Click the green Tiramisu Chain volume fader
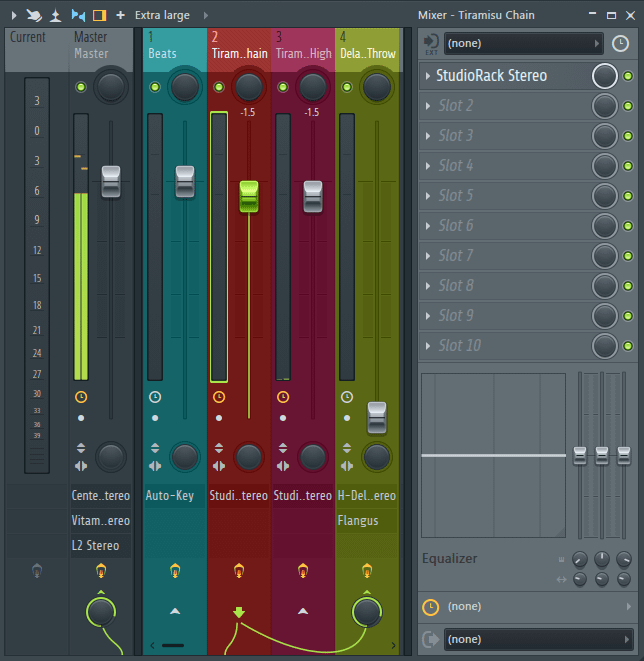 pos(249,196)
